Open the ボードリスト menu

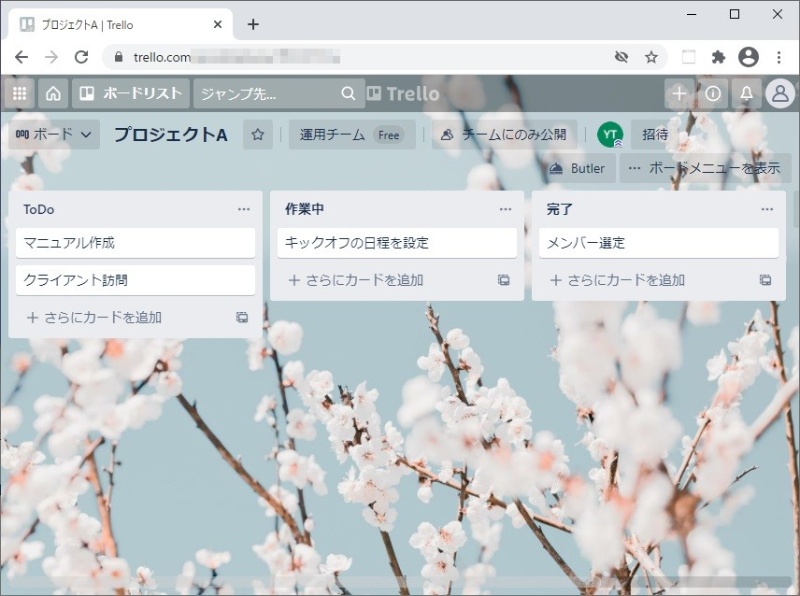[131, 93]
